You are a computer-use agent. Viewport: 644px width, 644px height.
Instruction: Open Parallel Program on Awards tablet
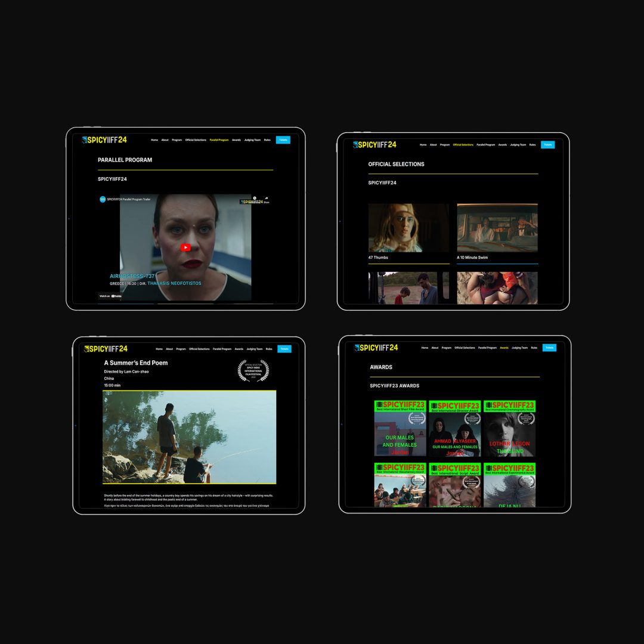(487, 348)
